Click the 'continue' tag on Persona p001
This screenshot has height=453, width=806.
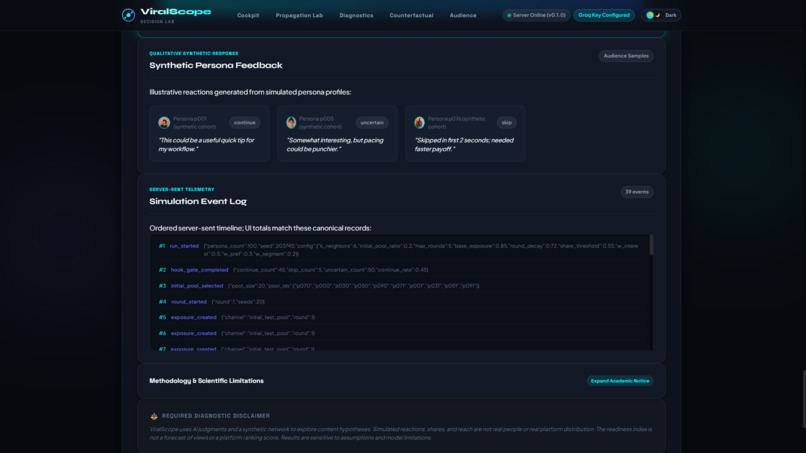click(x=245, y=122)
